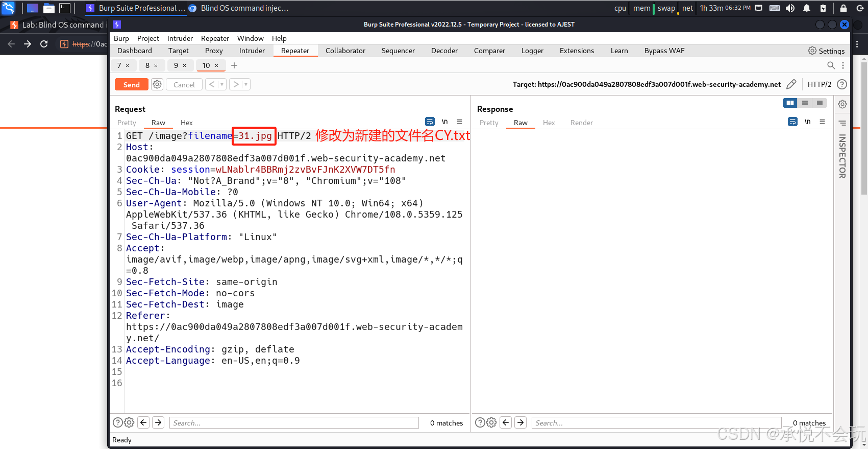
Task: Go to next response search match
Action: (x=520, y=422)
